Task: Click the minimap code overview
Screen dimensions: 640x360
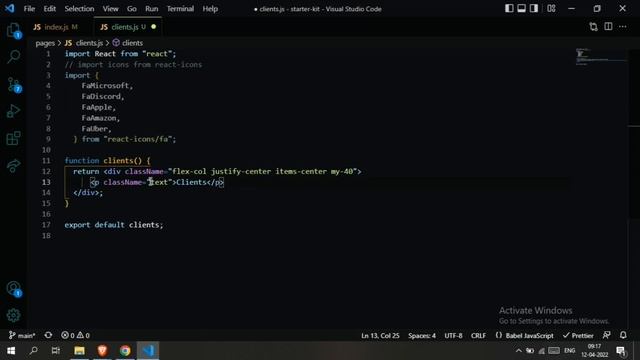Action: (x=600, y=56)
